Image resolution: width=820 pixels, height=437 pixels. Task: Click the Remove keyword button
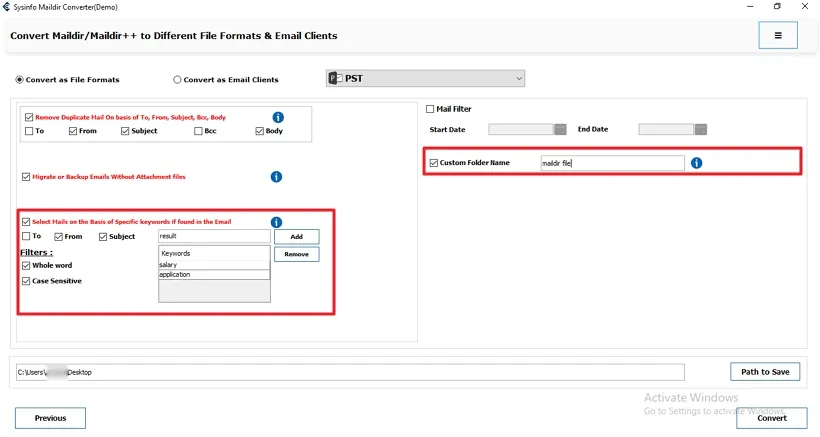(296, 255)
